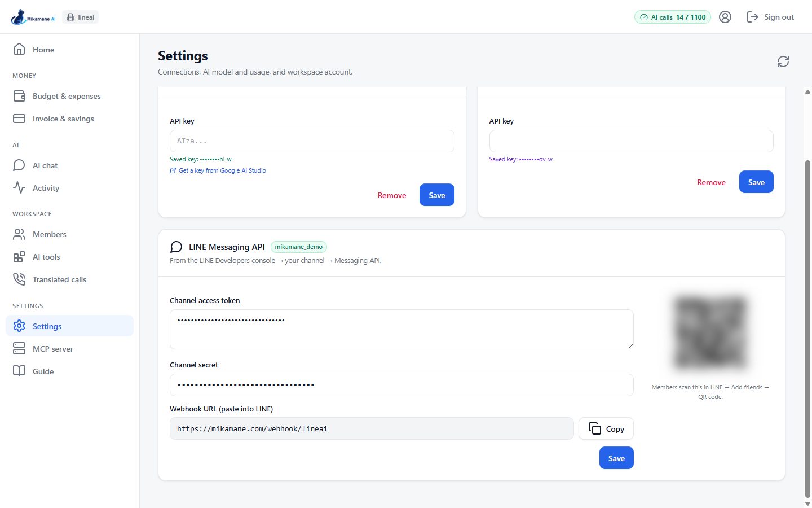Save the right-side API key card

(756, 182)
